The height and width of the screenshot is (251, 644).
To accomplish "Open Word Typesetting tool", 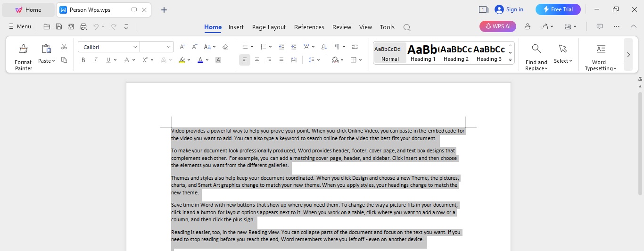I will 601,57.
